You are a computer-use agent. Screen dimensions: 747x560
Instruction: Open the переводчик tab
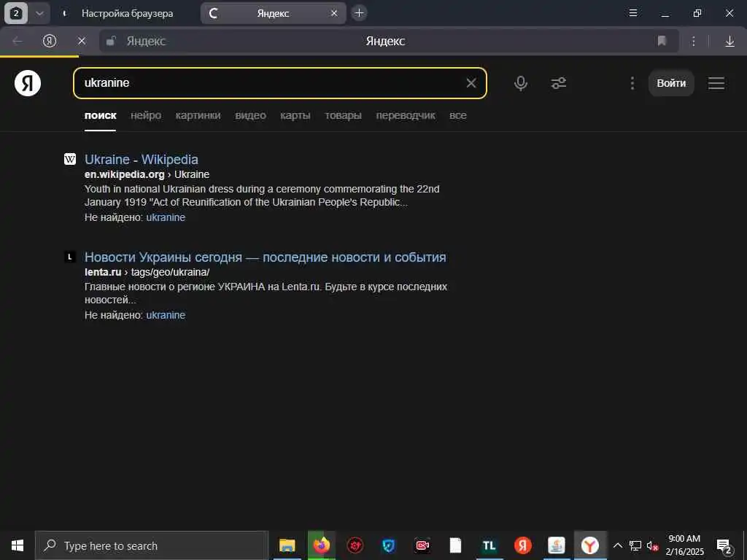coord(406,115)
